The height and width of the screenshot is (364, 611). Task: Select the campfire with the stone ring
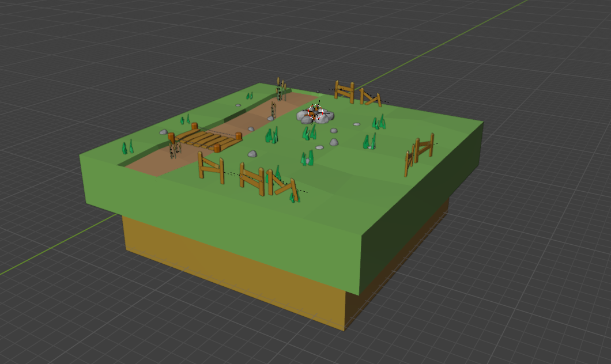coord(315,115)
